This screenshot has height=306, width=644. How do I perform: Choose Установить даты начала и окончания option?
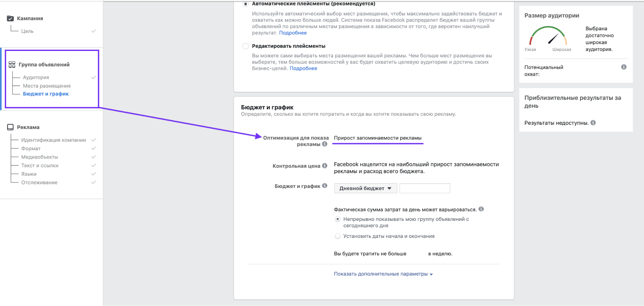(x=338, y=236)
